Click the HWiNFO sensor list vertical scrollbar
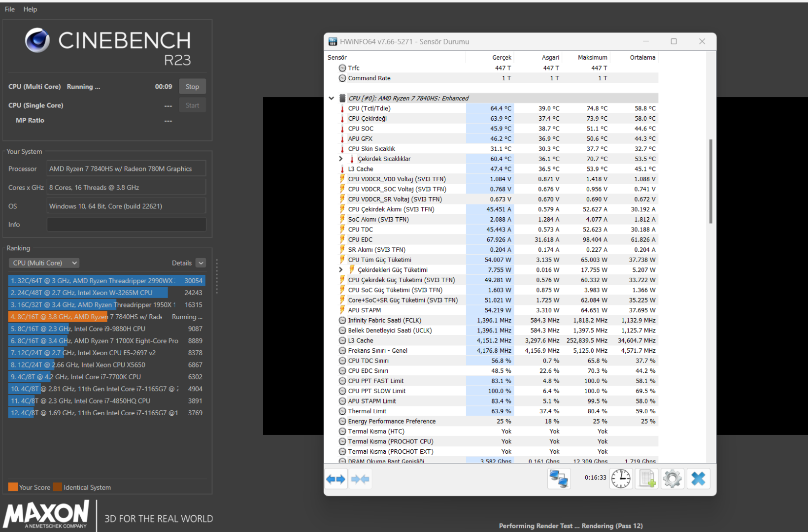The width and height of the screenshot is (808, 532). 710,182
